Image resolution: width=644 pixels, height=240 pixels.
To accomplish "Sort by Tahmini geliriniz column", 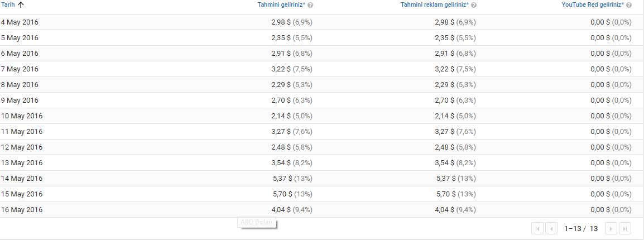I will pos(281,5).
